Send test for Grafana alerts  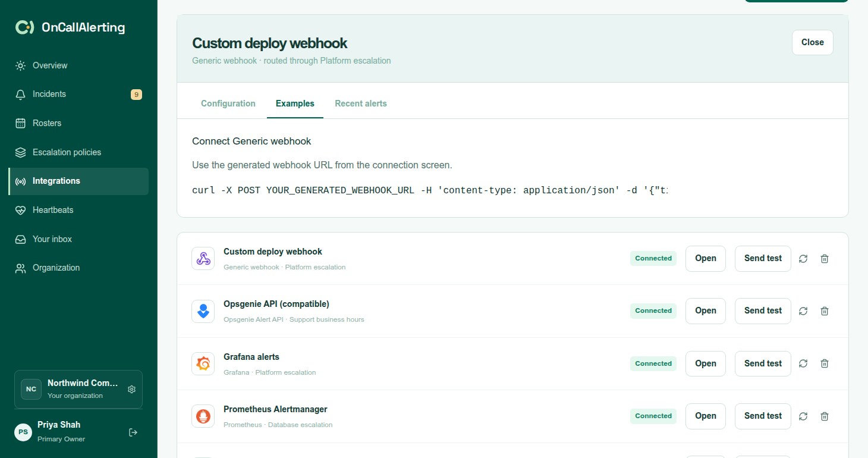click(x=763, y=363)
